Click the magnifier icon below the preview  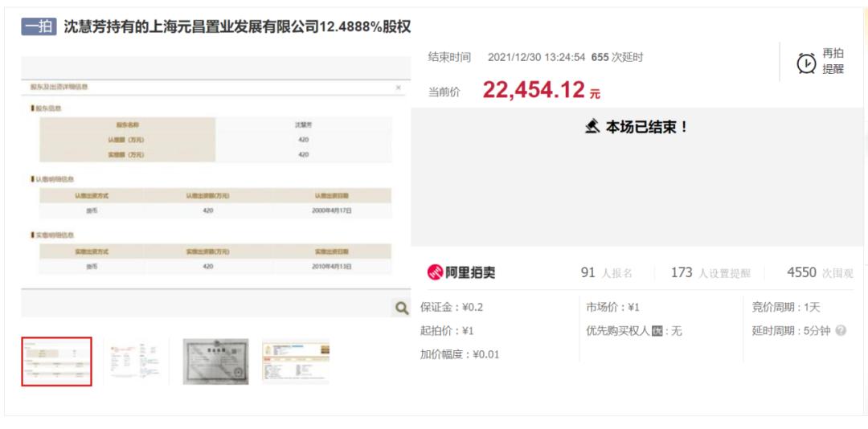coord(401,308)
